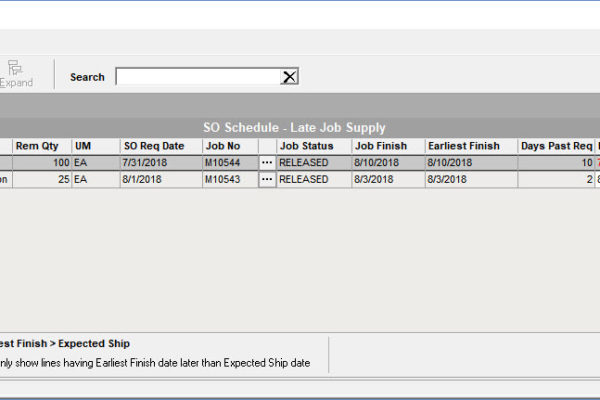Image resolution: width=600 pixels, height=400 pixels.
Task: Sort by Job Finish column header
Action: pyautogui.click(x=388, y=146)
